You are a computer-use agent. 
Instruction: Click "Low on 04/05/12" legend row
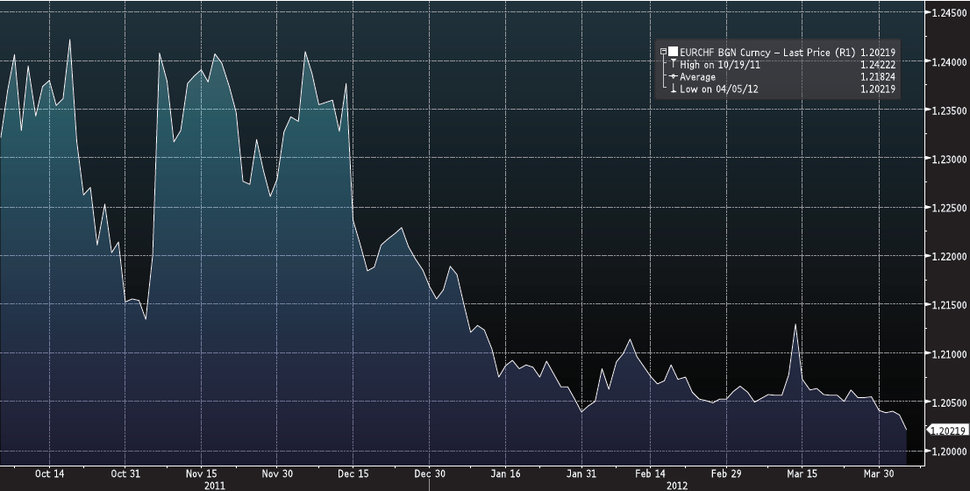pyautogui.click(x=719, y=89)
